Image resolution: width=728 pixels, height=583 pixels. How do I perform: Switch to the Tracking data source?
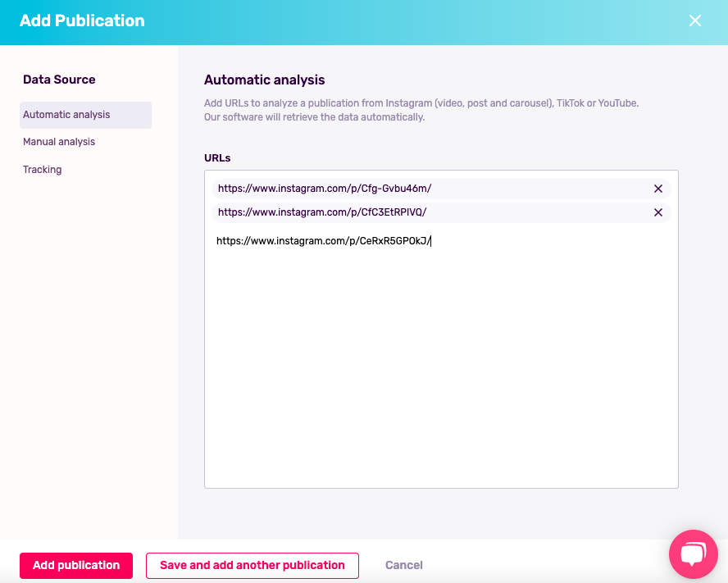click(42, 169)
